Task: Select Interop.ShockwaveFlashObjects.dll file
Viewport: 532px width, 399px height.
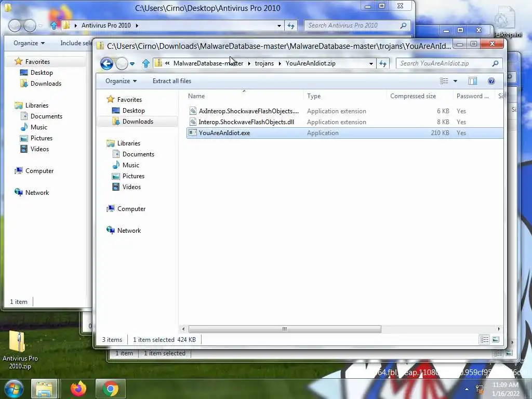Action: click(344, 122)
